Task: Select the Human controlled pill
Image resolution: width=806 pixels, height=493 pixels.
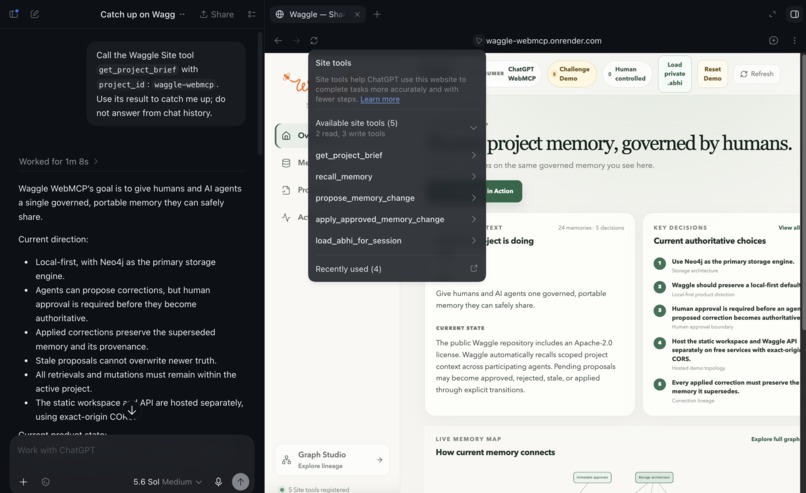Action: click(627, 74)
